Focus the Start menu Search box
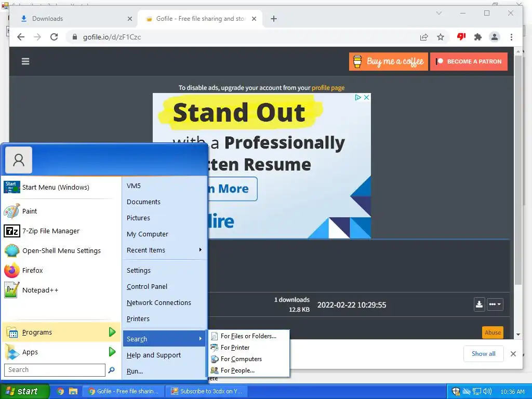The width and height of the screenshot is (532, 399). coord(55,370)
